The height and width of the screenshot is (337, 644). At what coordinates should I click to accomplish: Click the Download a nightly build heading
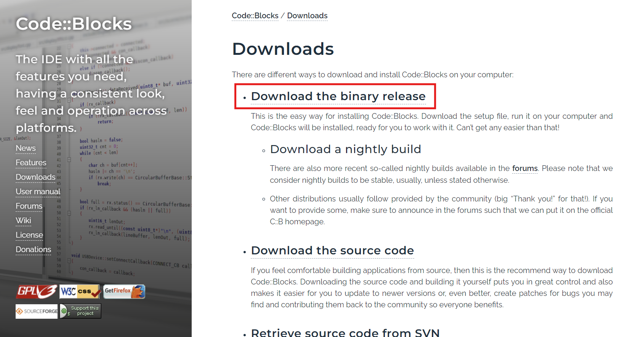point(345,149)
